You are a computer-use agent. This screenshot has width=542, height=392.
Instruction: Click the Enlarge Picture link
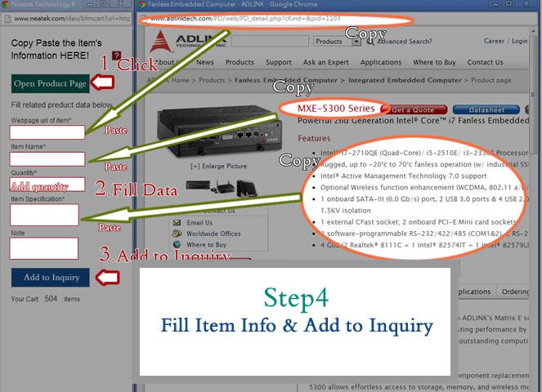tap(219, 166)
